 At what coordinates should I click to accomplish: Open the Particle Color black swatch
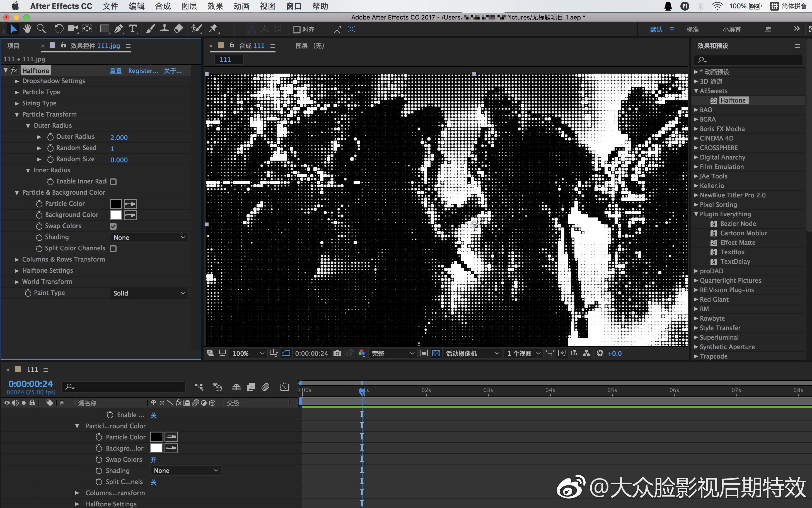tap(115, 204)
